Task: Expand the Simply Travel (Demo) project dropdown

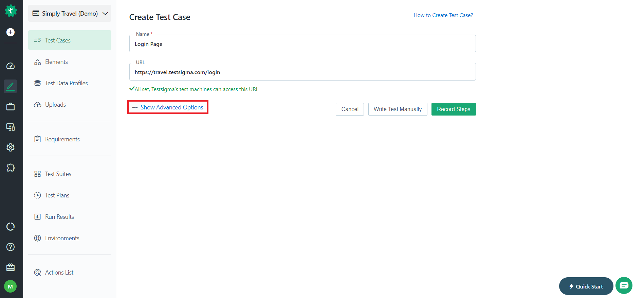Action: click(x=70, y=13)
